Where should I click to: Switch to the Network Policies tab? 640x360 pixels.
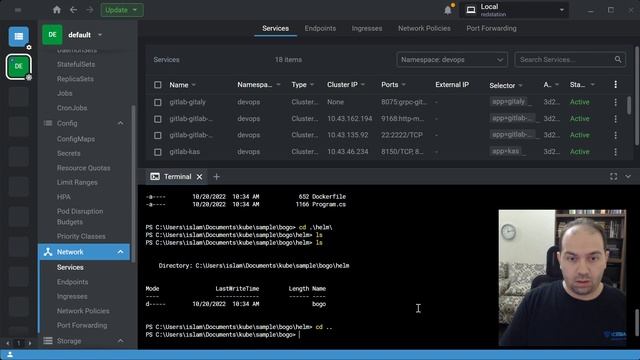[424, 28]
